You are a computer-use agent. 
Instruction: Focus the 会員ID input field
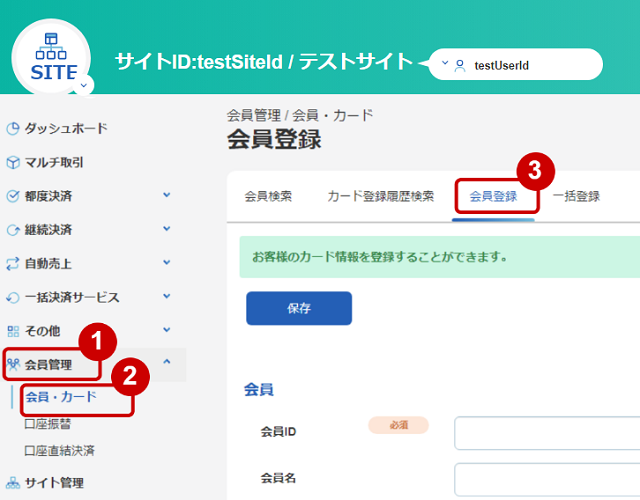click(547, 433)
